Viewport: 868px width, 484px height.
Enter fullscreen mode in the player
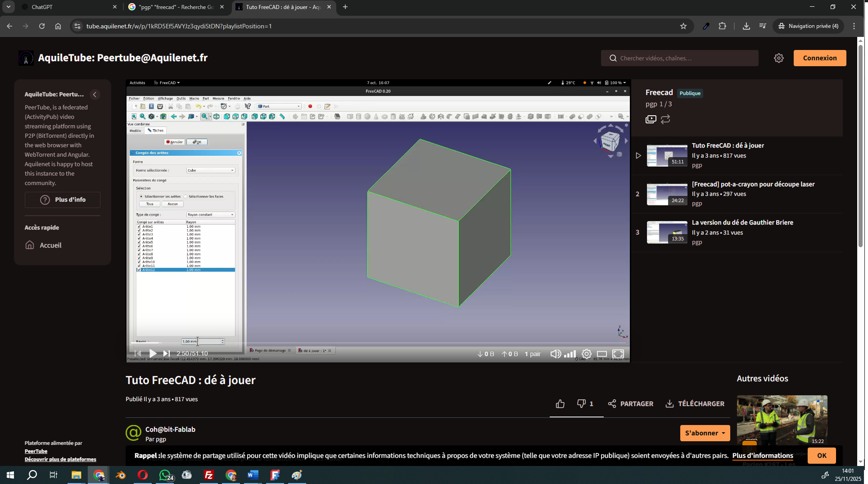tap(618, 354)
